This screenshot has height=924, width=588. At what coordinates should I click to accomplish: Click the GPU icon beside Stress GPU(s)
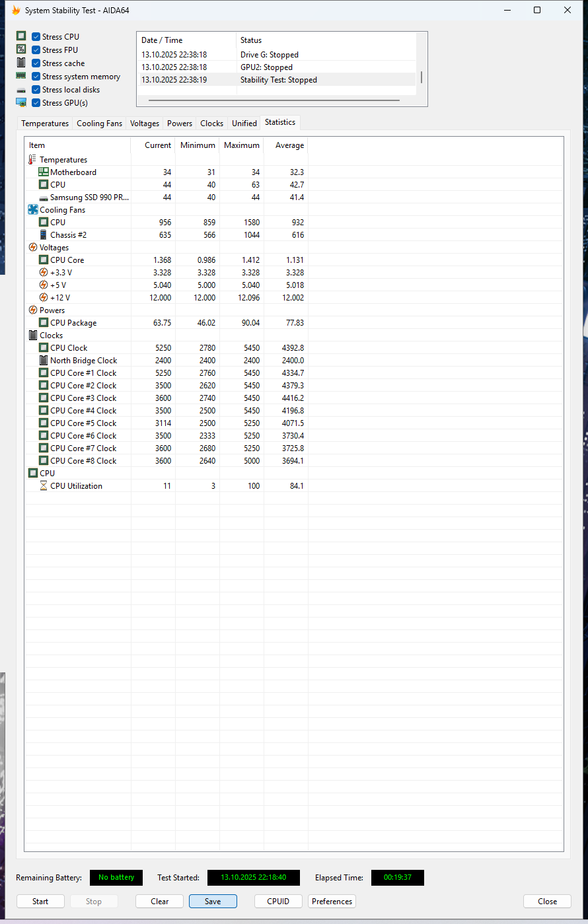[20, 102]
